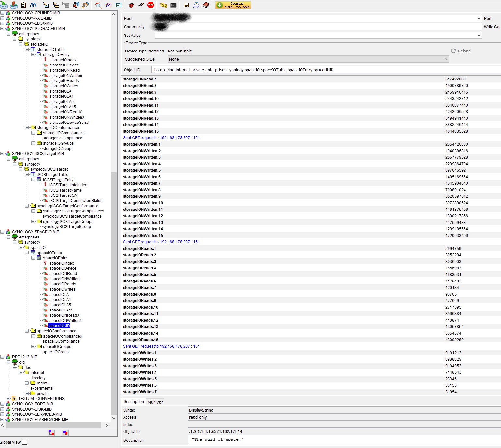
Task: Click the storageIOWrites.1 result row
Action: tap(311, 353)
